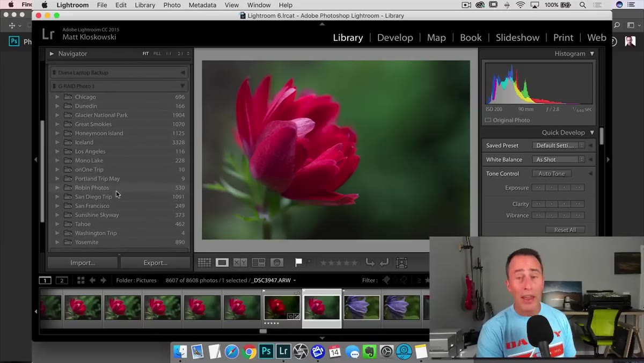Open Evernote from the Dock
The width and height of the screenshot is (644, 363).
[x=369, y=352]
